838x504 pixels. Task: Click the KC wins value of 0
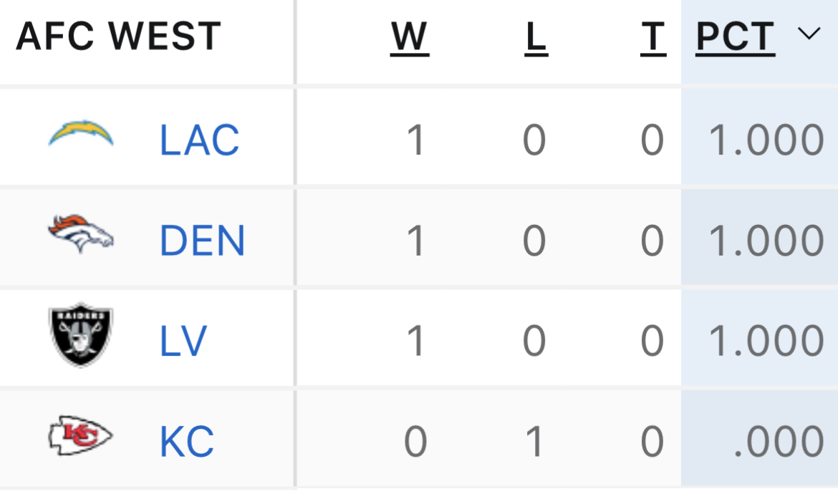tap(415, 442)
